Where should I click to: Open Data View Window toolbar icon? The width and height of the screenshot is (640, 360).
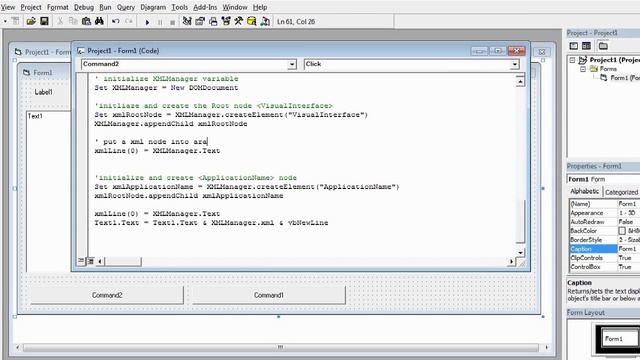click(252, 21)
